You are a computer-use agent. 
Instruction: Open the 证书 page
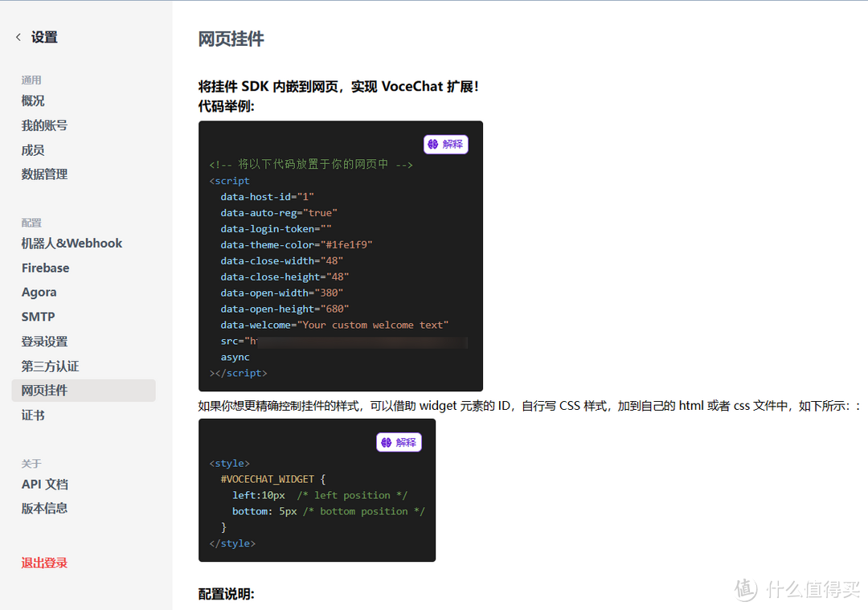(x=33, y=416)
